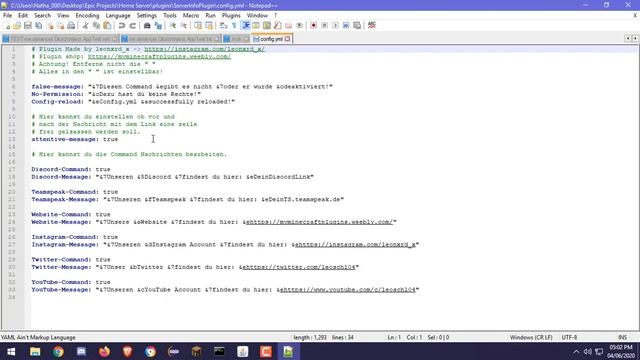640x360 pixels.
Task: Undo the last edit
Action: click(x=122, y=25)
